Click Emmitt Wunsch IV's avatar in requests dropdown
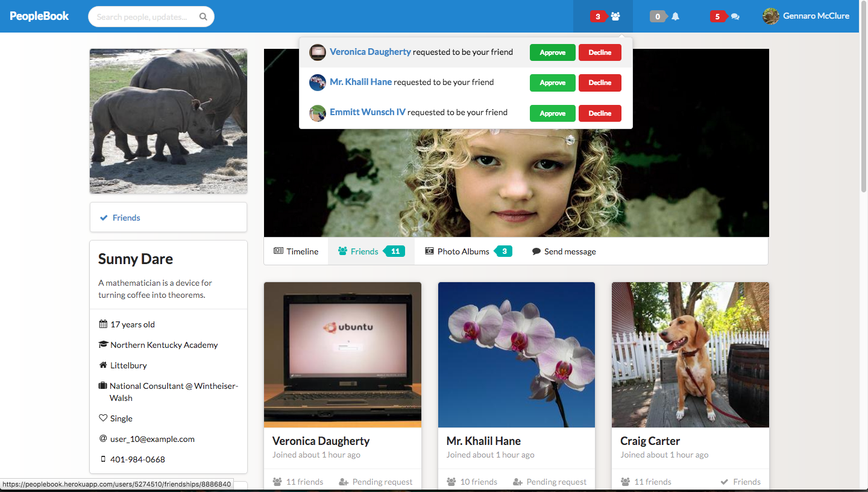868x492 pixels. coord(318,113)
